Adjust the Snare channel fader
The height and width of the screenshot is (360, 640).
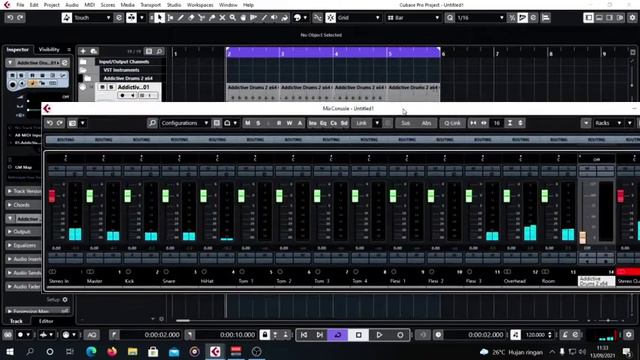(165, 196)
